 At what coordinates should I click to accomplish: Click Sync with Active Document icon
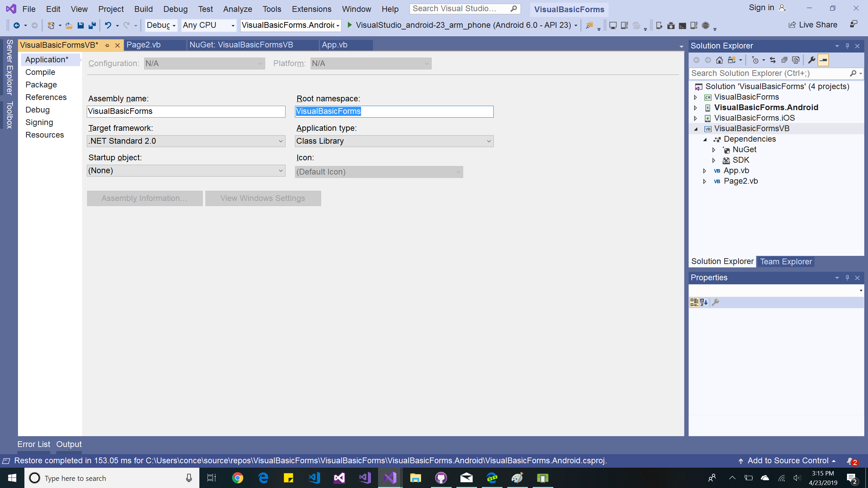[x=773, y=60]
